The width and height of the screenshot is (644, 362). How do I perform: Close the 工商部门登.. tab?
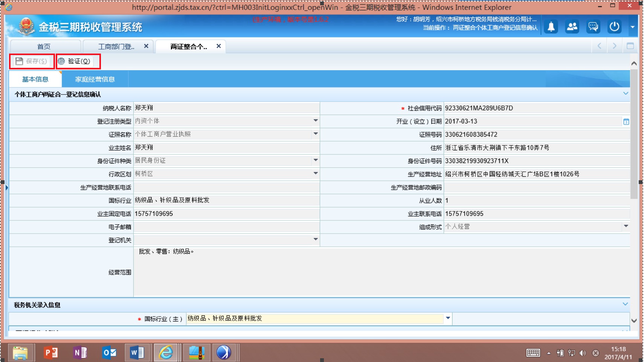click(146, 46)
